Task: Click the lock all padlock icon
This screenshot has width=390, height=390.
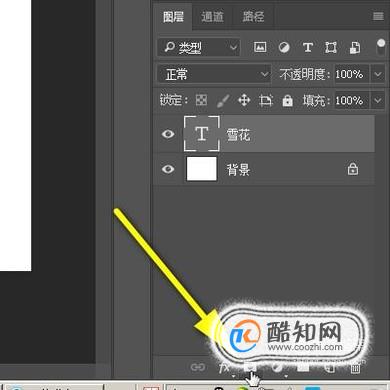Action: coord(287,100)
